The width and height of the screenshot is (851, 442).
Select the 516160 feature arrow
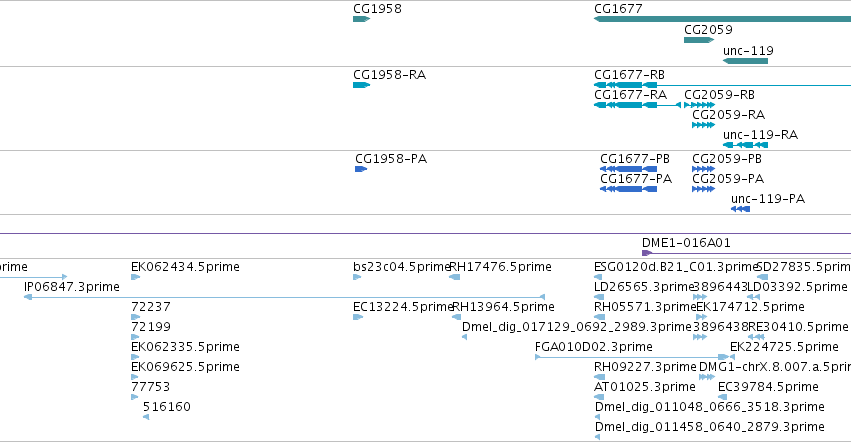[x=146, y=417]
